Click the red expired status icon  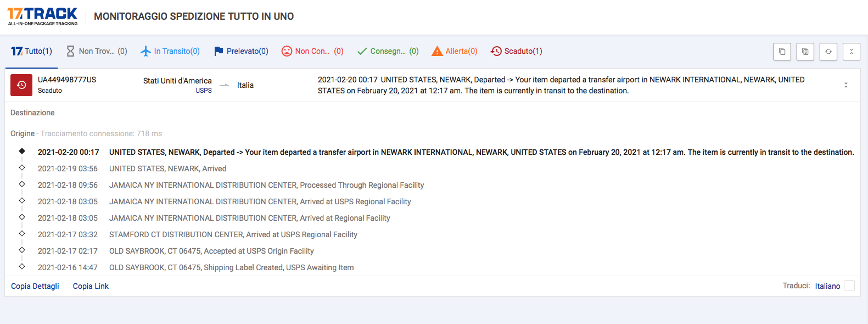[x=21, y=85]
